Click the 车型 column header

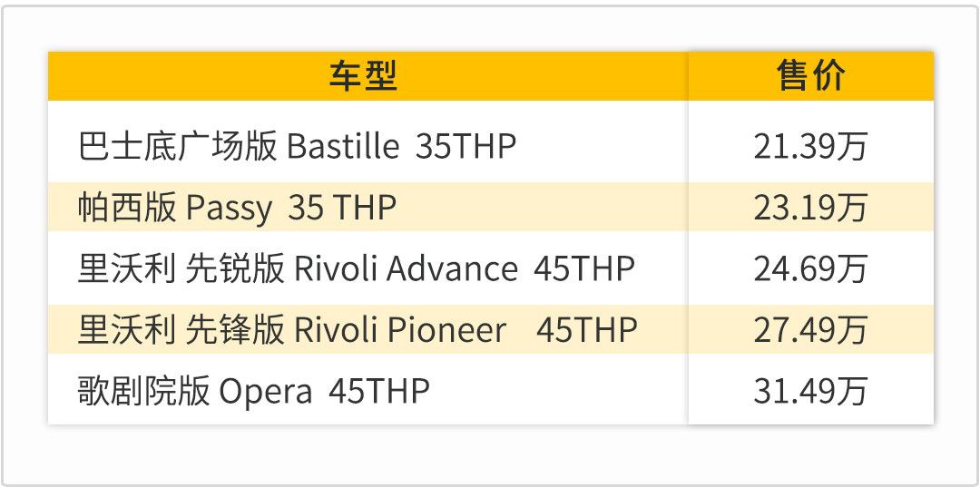point(364,76)
